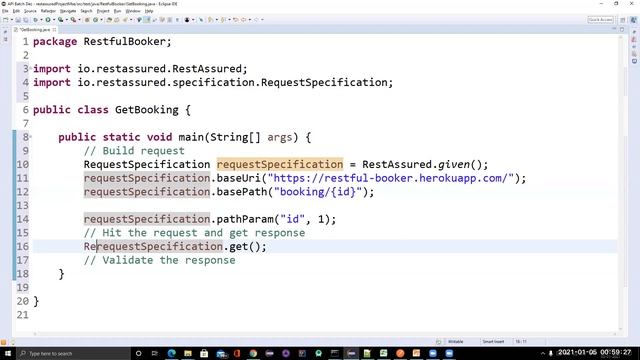
Task: Open the Edit menu
Action: coord(16,11)
